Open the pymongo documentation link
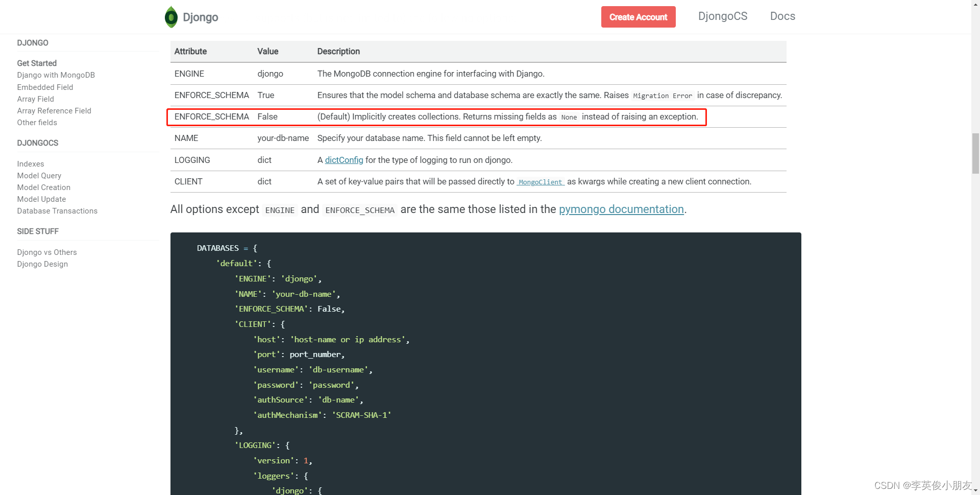The height and width of the screenshot is (495, 980). coord(621,209)
